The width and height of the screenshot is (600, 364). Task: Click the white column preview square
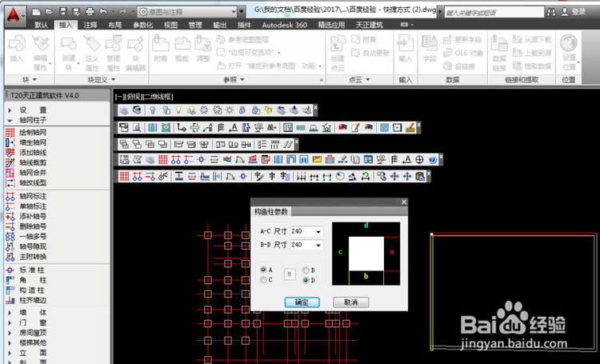(367, 252)
